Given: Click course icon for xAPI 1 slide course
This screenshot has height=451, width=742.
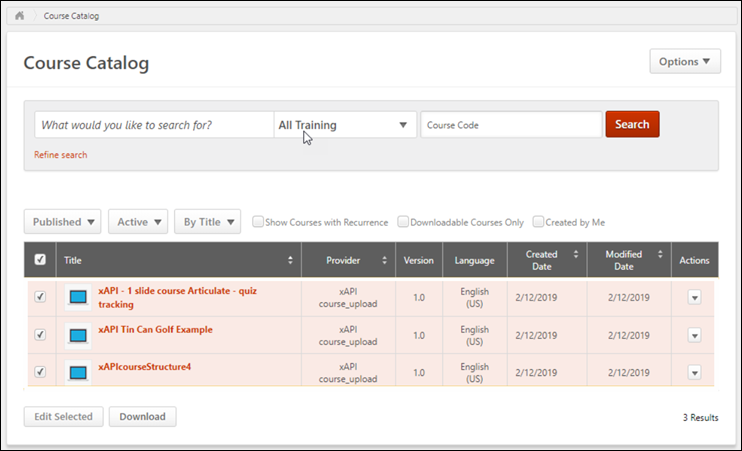Looking at the screenshot, I should (78, 297).
